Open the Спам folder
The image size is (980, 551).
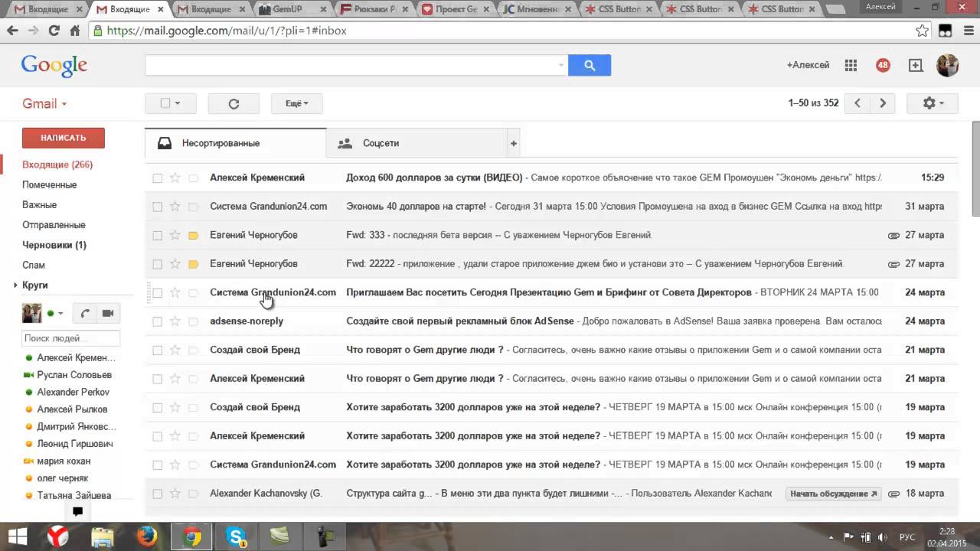click(34, 265)
